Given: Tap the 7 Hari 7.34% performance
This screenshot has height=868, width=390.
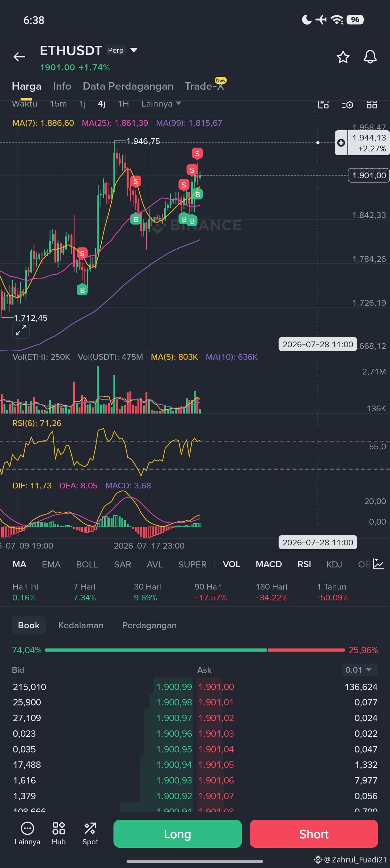Looking at the screenshot, I should coord(85,592).
